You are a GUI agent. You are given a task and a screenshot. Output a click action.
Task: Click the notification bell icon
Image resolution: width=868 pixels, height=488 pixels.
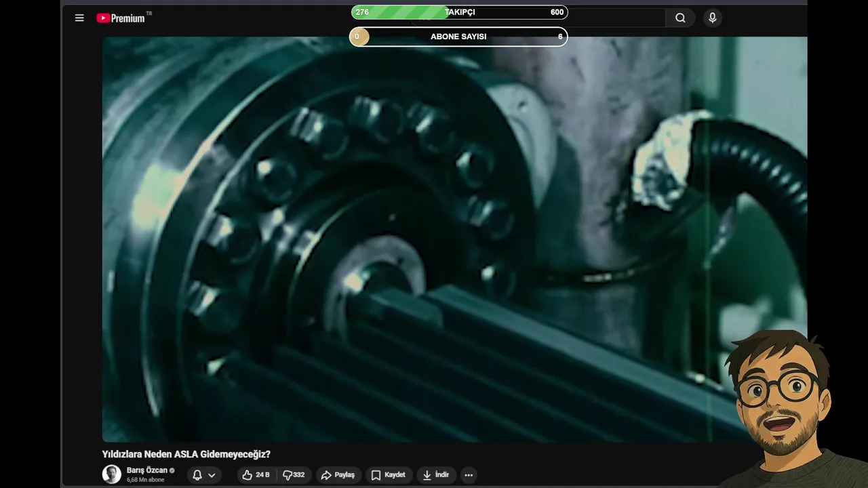[197, 475]
